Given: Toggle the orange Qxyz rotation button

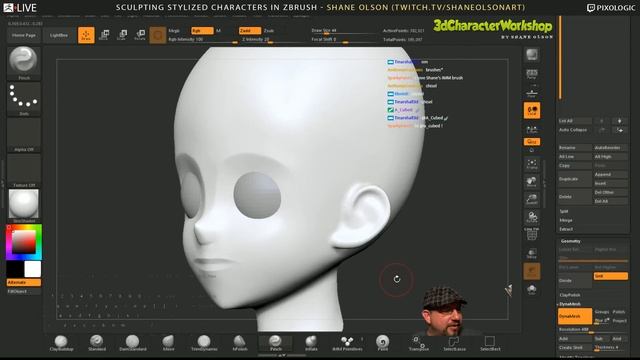Looking at the screenshot, I should click(532, 142).
